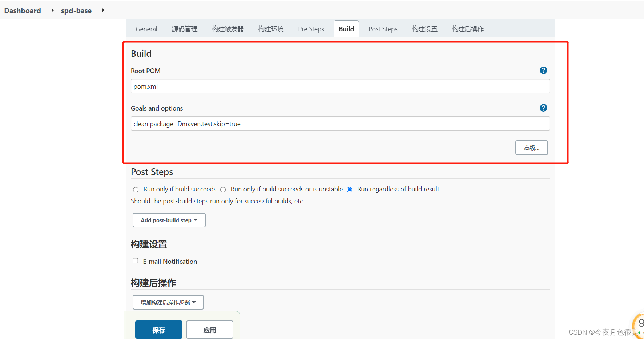
Task: Switch to the Post Steps tab
Action: coord(383,29)
